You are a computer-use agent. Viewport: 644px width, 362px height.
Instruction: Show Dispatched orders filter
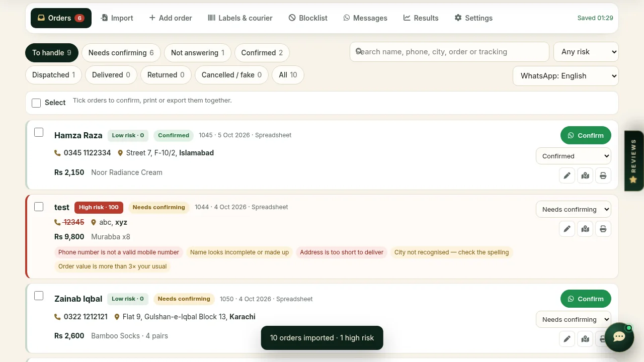click(54, 75)
